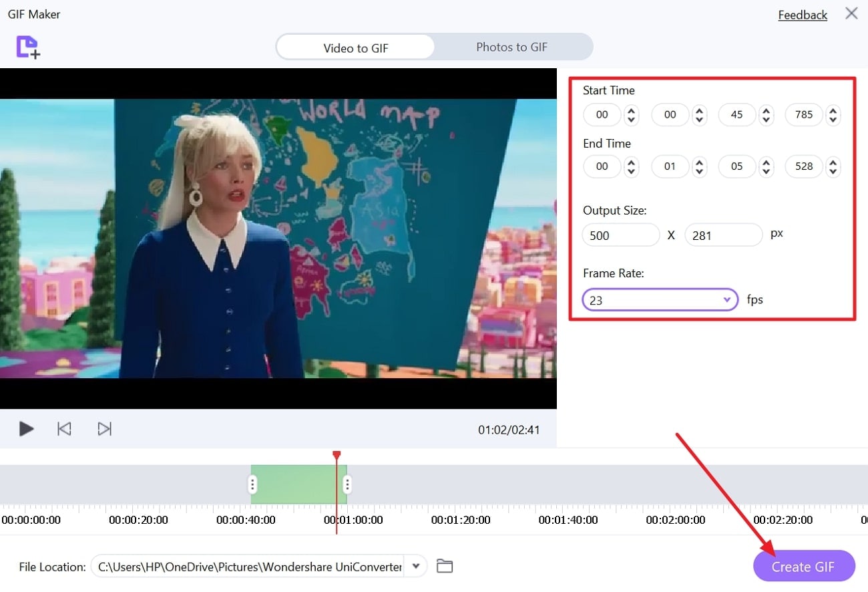Step to the next frame
Screen dimensions: 868x592
104,429
